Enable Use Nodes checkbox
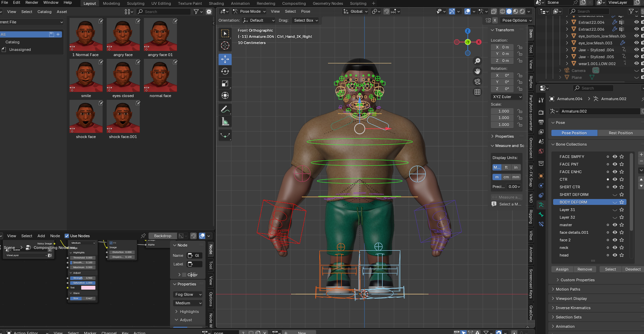The width and height of the screenshot is (644, 334). pos(67,236)
